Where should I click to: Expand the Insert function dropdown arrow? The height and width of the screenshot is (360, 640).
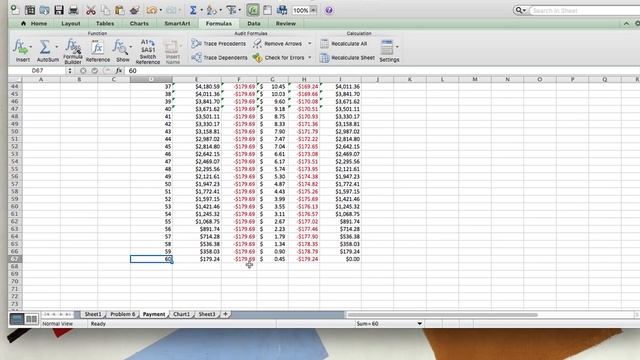pyautogui.click(x=31, y=47)
